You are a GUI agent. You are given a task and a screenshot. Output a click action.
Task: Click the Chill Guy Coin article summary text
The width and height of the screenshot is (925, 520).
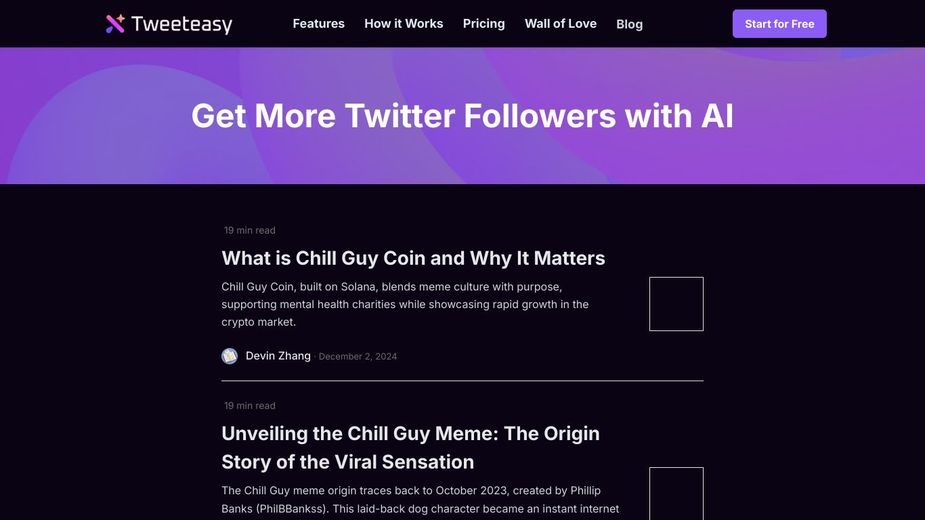405,304
